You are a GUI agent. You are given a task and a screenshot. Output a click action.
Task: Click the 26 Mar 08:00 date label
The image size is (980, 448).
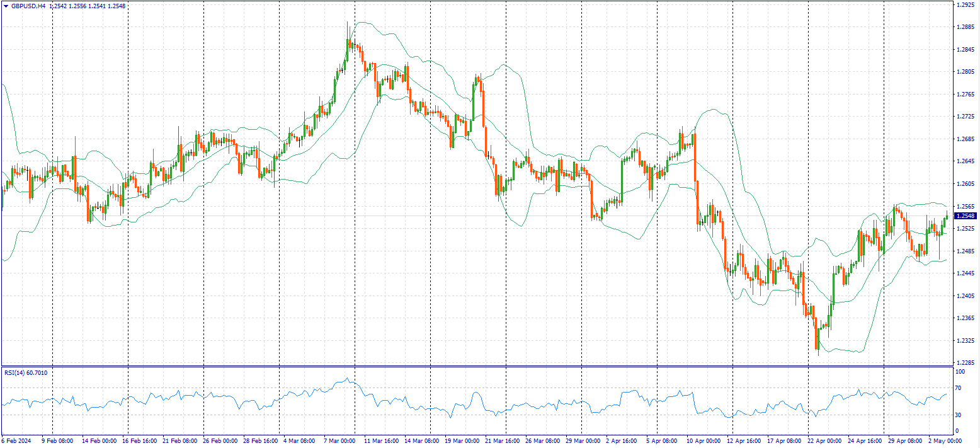click(542, 441)
